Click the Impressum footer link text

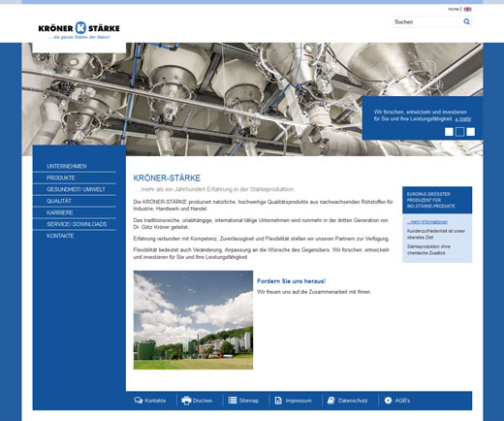point(299,401)
